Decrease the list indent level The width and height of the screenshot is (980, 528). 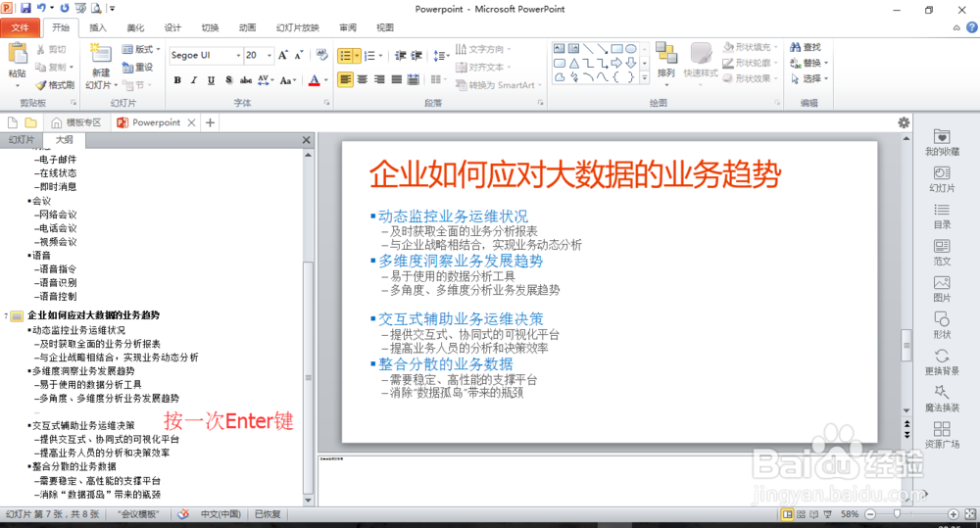coord(401,56)
